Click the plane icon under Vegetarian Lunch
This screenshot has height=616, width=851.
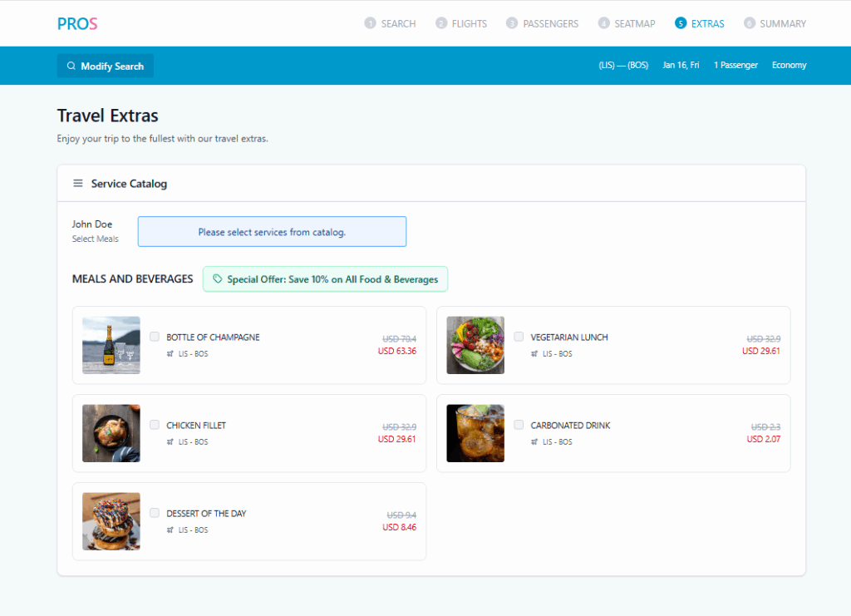[x=534, y=354]
